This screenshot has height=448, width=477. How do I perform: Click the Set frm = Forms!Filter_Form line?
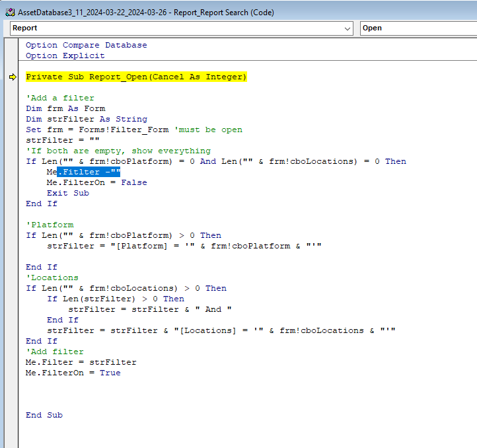click(106, 130)
